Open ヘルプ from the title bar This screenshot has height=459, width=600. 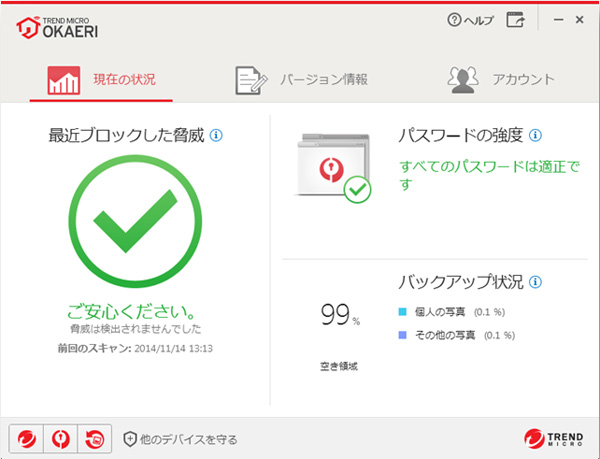click(x=470, y=19)
